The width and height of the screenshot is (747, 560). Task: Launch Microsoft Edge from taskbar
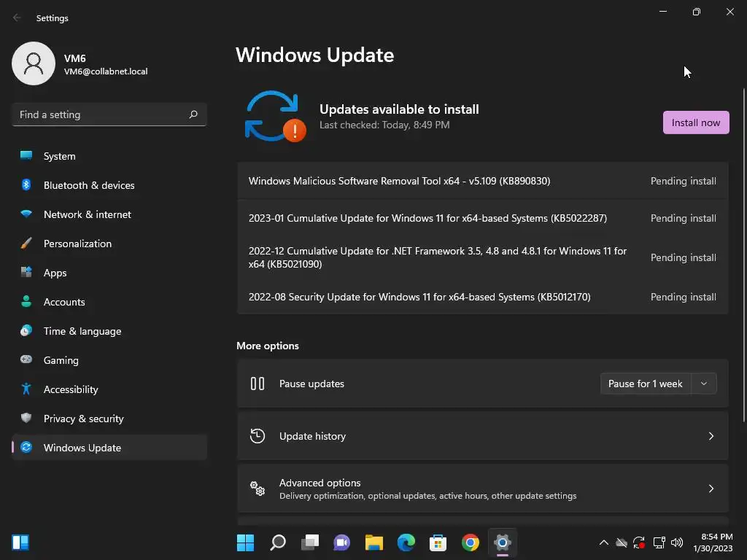(x=406, y=542)
